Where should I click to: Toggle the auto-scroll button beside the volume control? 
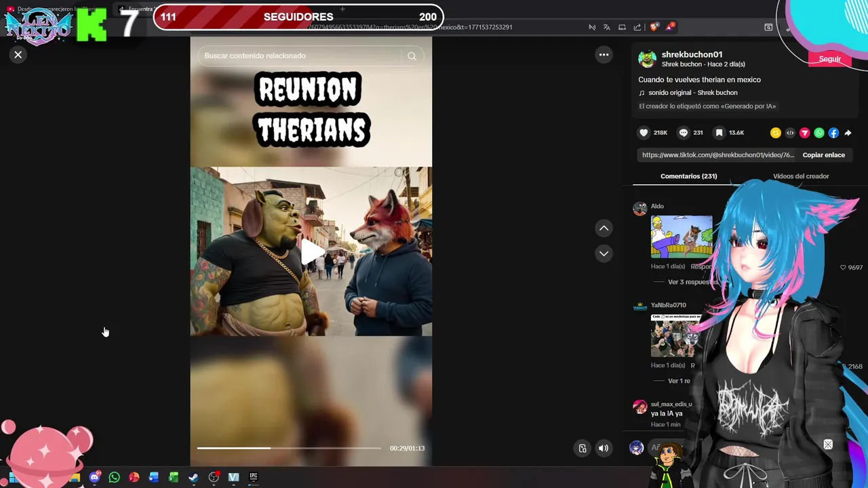(x=582, y=448)
